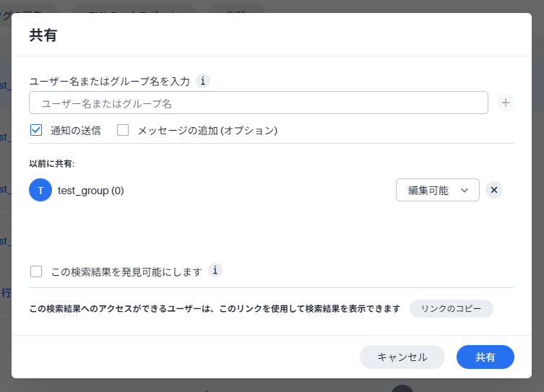The image size is (544, 392).
Task: Click the chevron arrow in permission dropdown
Action: click(x=465, y=191)
